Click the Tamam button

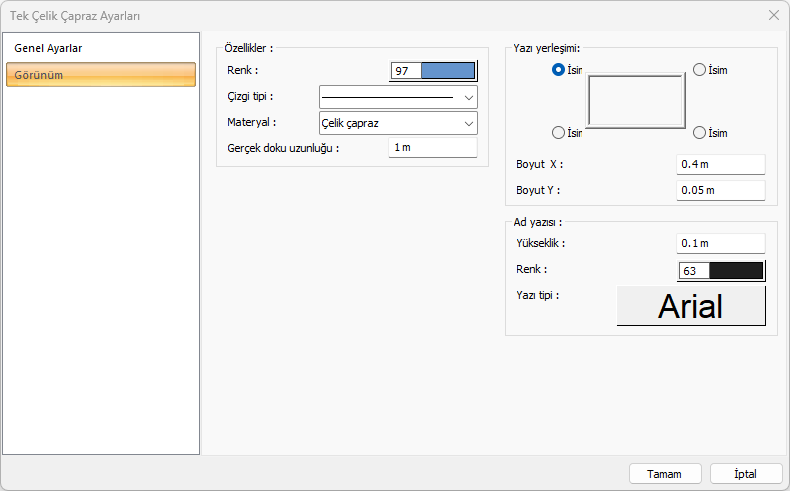664,474
